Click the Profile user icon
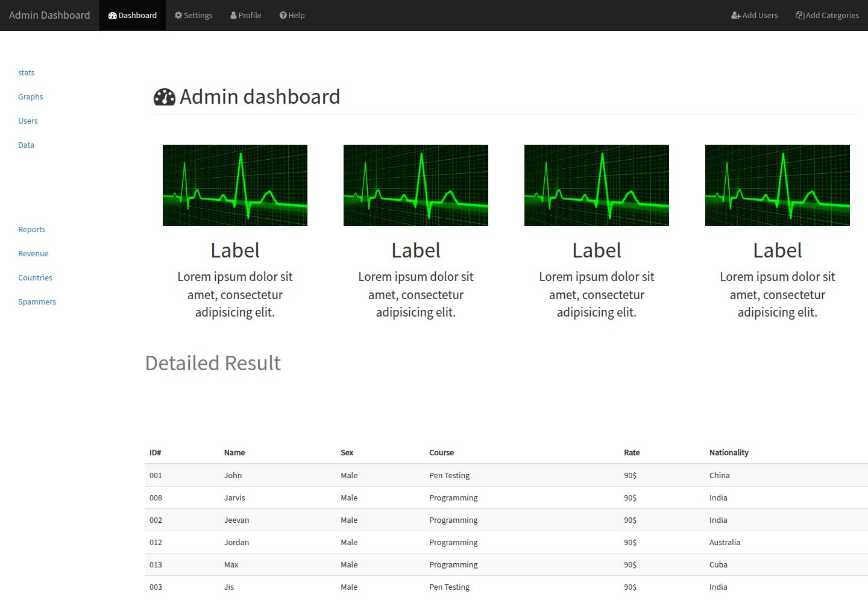This screenshot has height=603, width=868. (233, 15)
